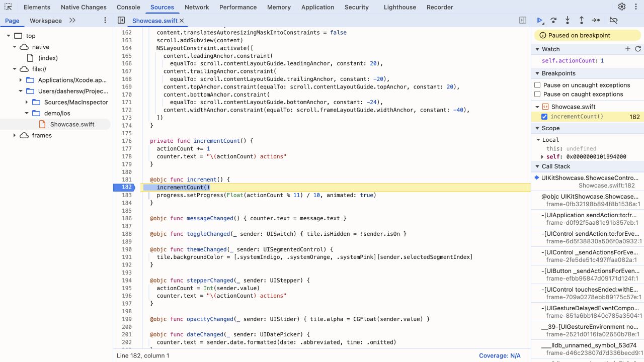Screen dimensions: 644x362
Task: Deactivate all breakpoints
Action: 613,21
